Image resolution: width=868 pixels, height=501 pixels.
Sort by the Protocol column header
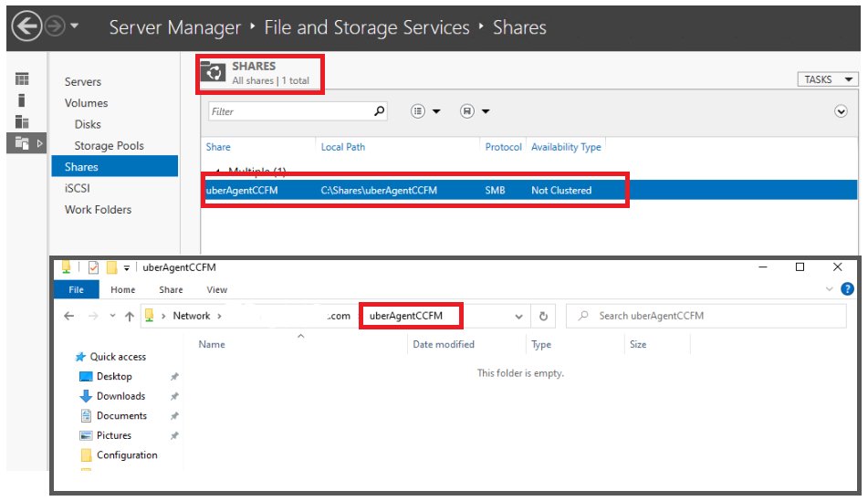click(503, 147)
